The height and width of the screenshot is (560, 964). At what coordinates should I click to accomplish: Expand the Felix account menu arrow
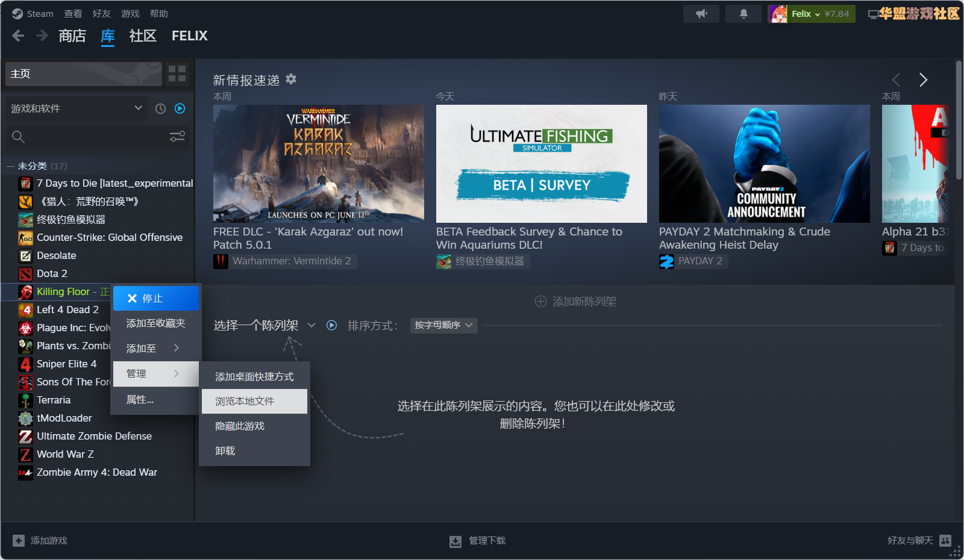click(818, 14)
